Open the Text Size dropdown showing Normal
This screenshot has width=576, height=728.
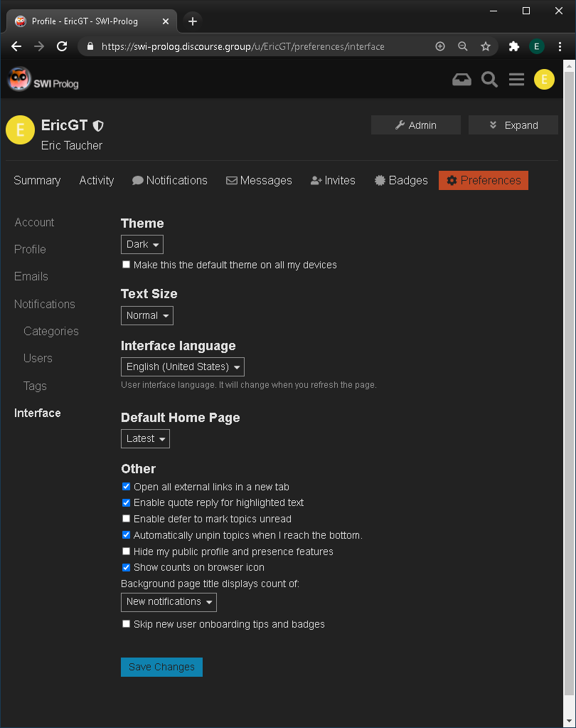[x=147, y=316]
